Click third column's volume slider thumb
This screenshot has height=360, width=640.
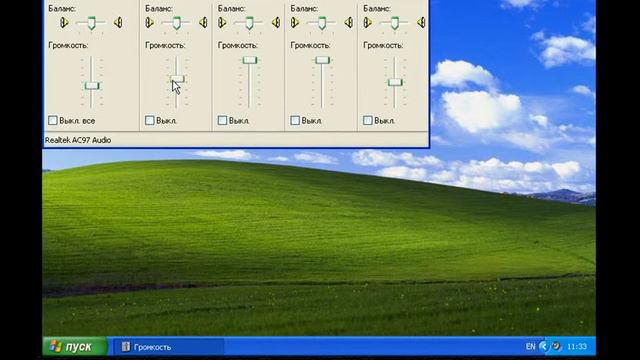pos(250,60)
